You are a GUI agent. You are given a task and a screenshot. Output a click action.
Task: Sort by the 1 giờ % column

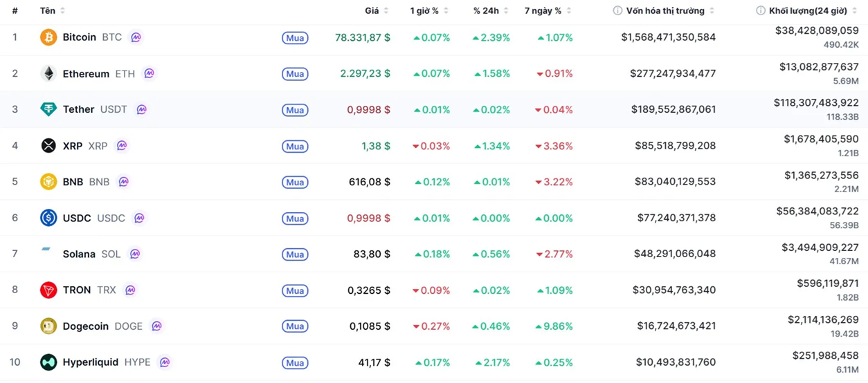(x=429, y=10)
